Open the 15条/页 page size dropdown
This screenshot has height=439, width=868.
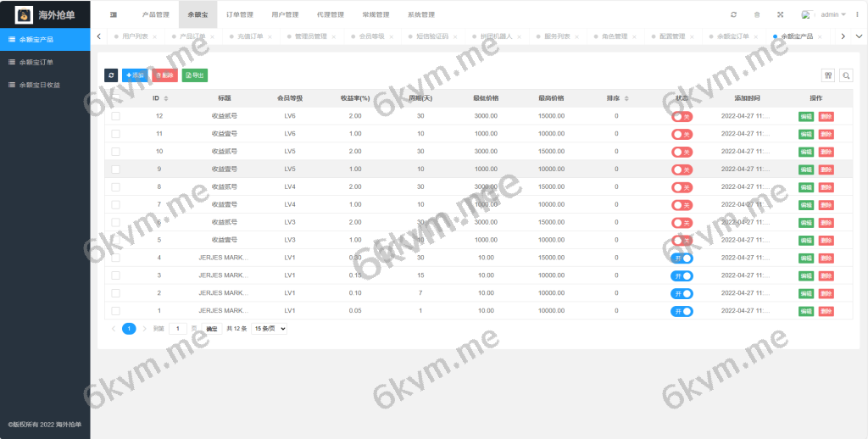(270, 328)
